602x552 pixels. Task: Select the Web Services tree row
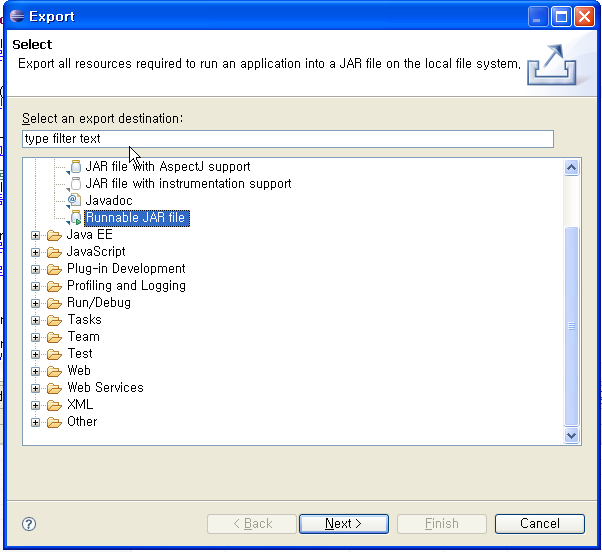tap(105, 387)
